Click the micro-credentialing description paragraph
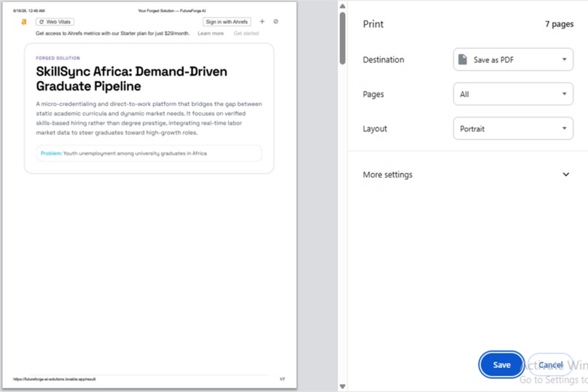The image size is (588, 392). tap(149, 118)
